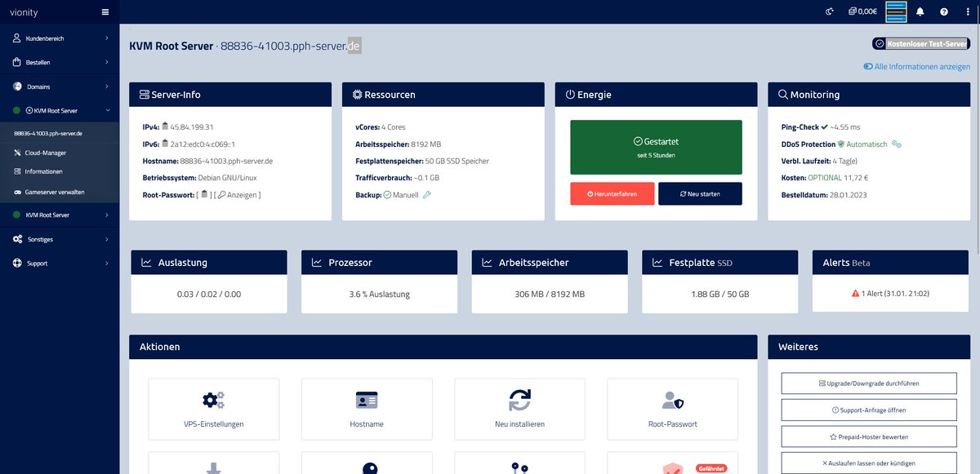Open the help icon in the top bar
This screenshot has height=474, width=980.
pos(946,11)
